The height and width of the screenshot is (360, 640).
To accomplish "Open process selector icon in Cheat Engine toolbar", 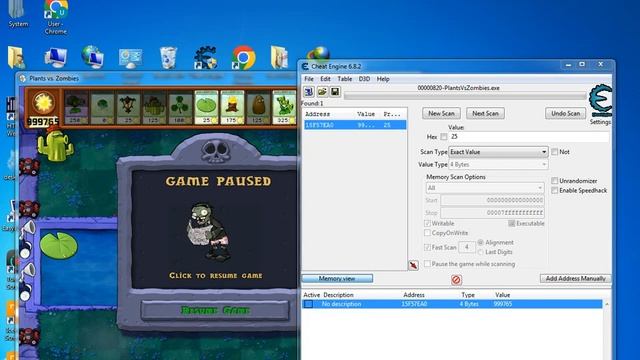I will 309,91.
